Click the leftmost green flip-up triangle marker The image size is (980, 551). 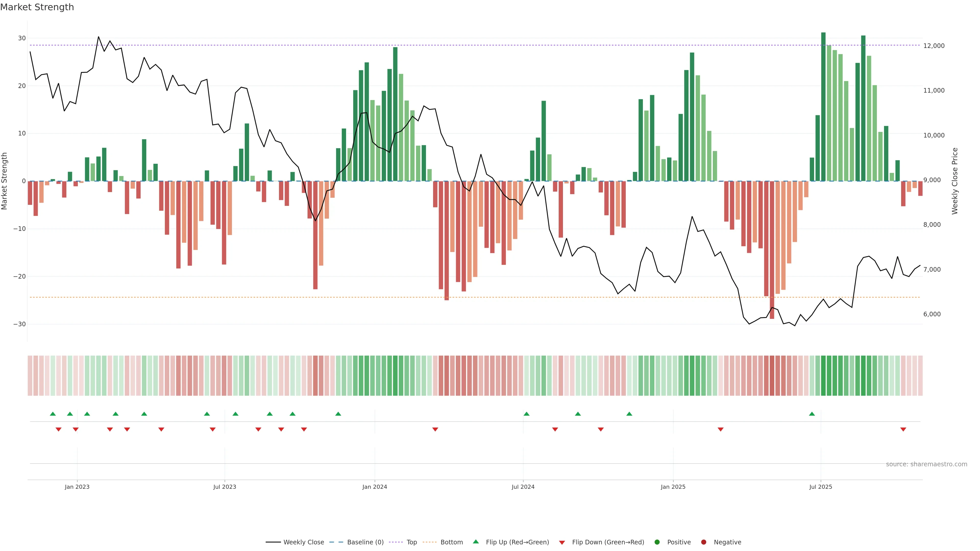coord(53,414)
